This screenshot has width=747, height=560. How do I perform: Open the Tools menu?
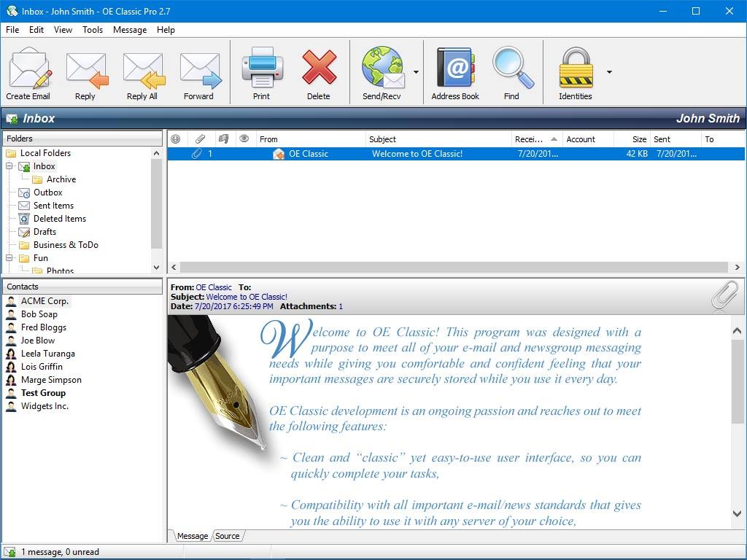click(x=93, y=29)
